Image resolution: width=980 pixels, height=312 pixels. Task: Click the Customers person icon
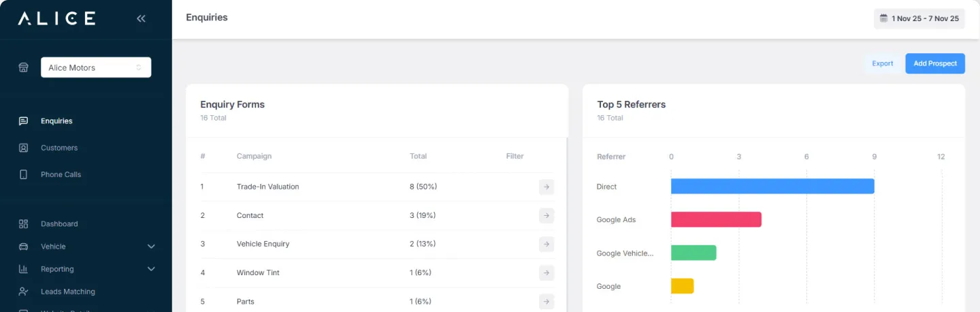click(x=23, y=148)
